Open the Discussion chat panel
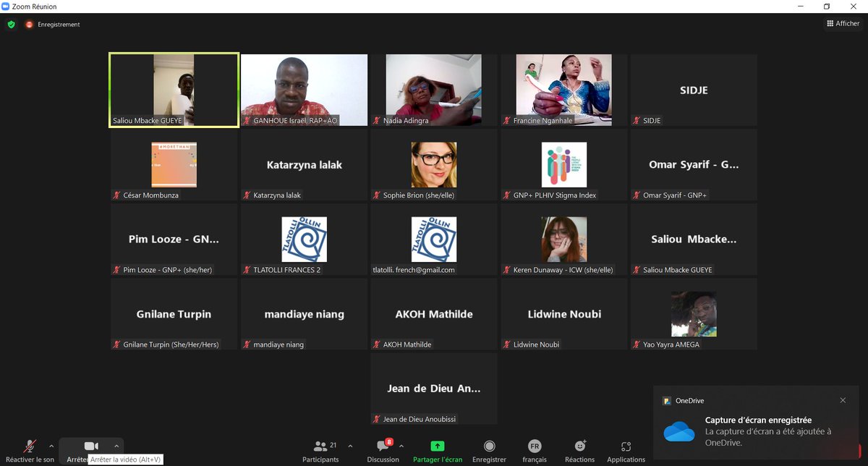The height and width of the screenshot is (466, 868). click(x=383, y=450)
